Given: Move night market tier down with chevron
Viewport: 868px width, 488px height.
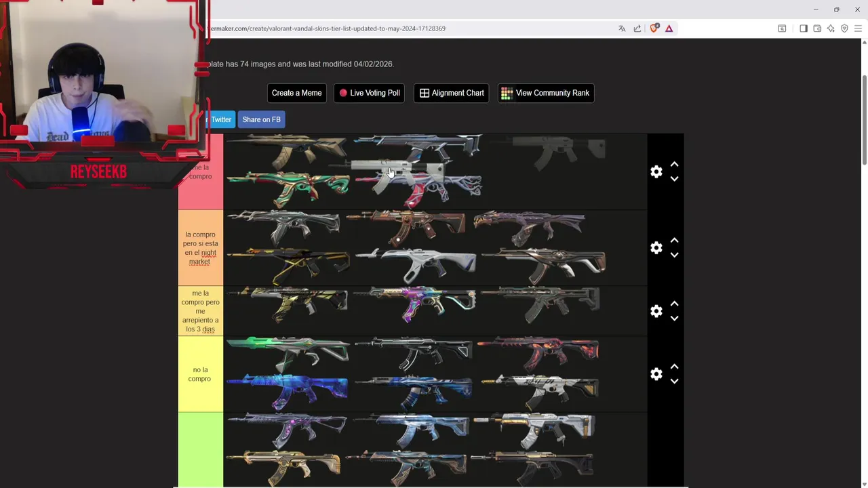Looking at the screenshot, I should tap(674, 255).
